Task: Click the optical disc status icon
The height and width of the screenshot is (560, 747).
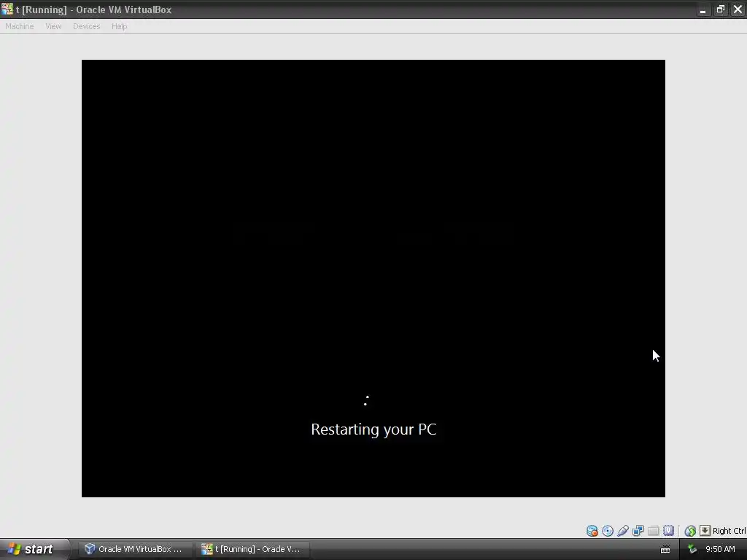Action: 608,531
